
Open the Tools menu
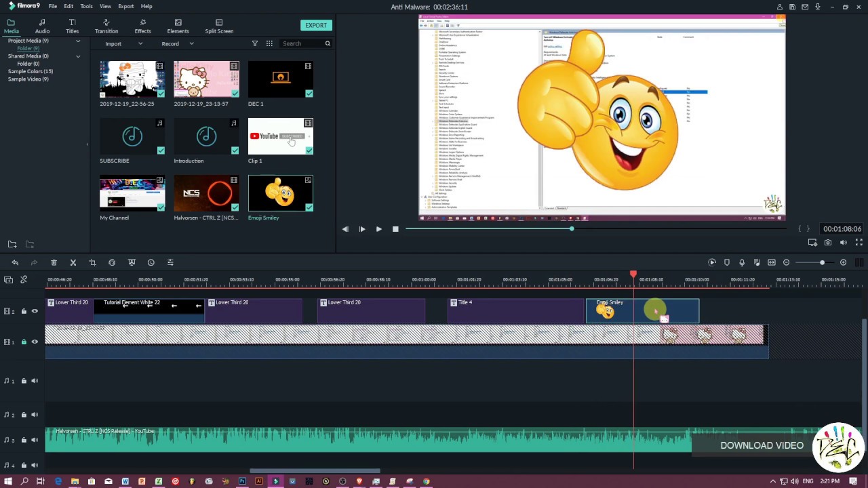click(x=87, y=6)
